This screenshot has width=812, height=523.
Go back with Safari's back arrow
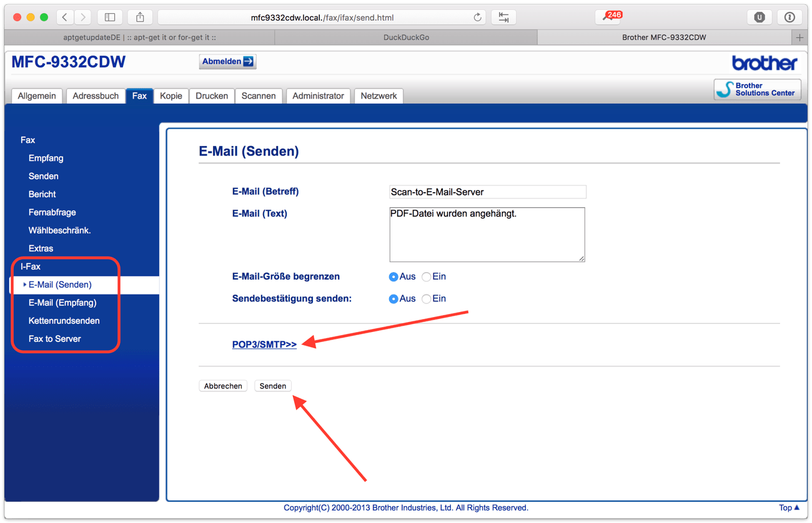pos(65,17)
